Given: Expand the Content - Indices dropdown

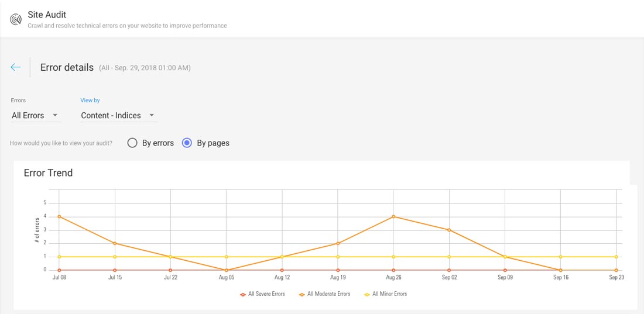Looking at the screenshot, I should point(118,115).
